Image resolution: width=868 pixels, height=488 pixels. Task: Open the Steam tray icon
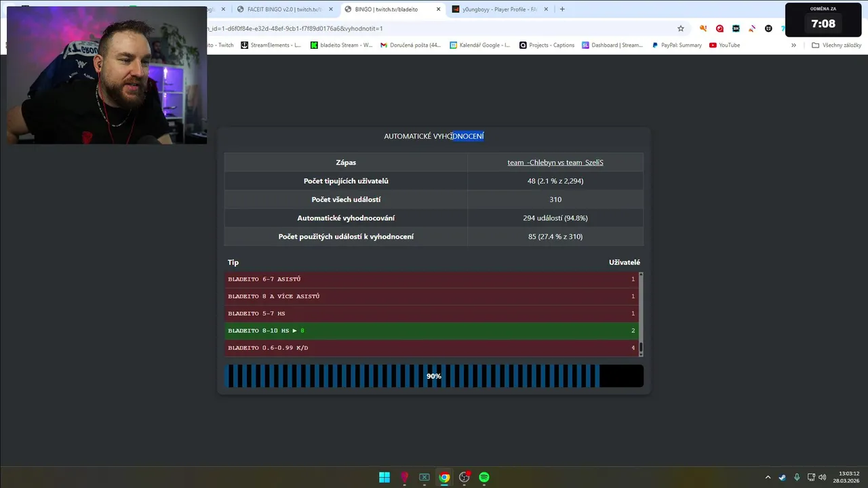[x=782, y=477]
